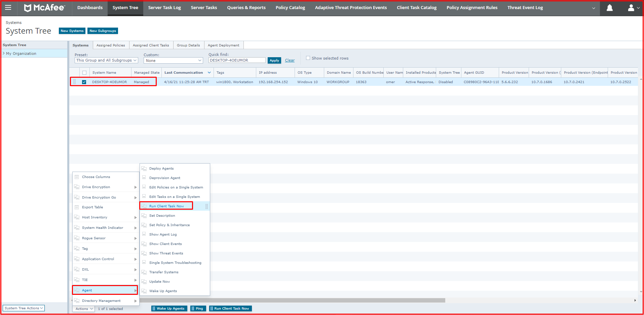This screenshot has height=315, width=644.
Task: Click the icon beside System Health Indicator
Action: coord(77,228)
